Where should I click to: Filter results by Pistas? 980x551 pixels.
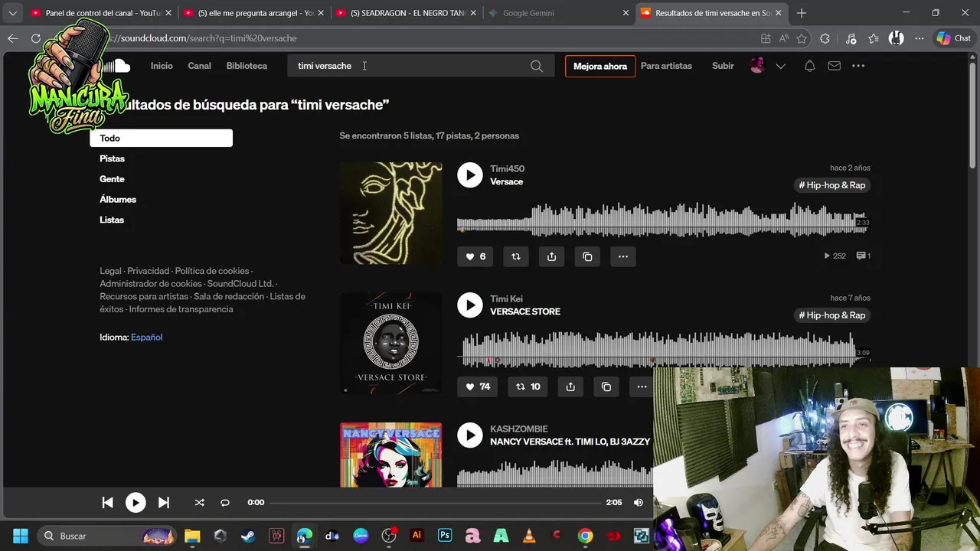(112, 158)
